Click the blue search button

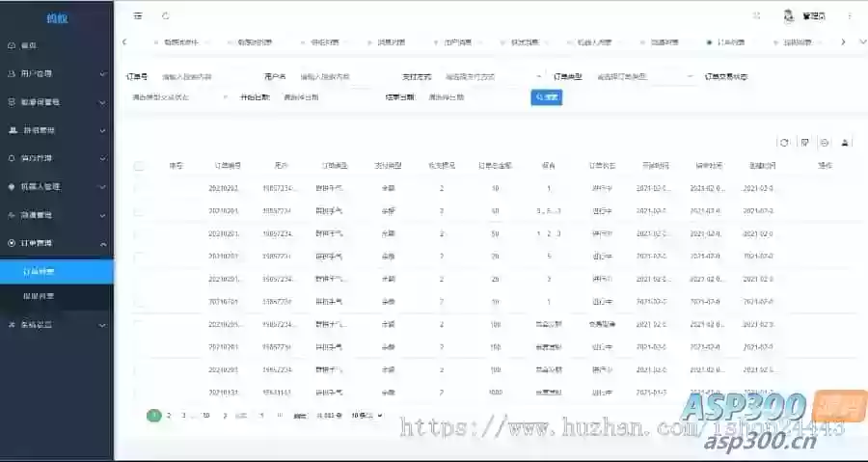[x=547, y=97]
